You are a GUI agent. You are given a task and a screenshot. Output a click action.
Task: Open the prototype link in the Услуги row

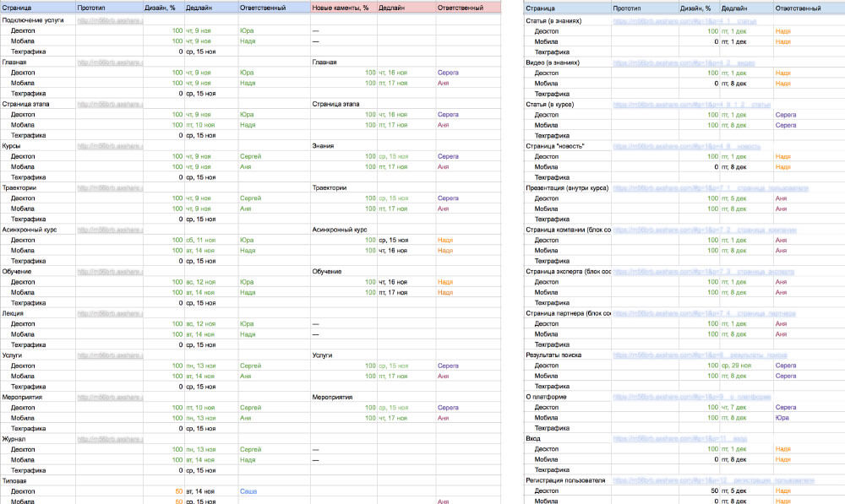click(x=110, y=355)
